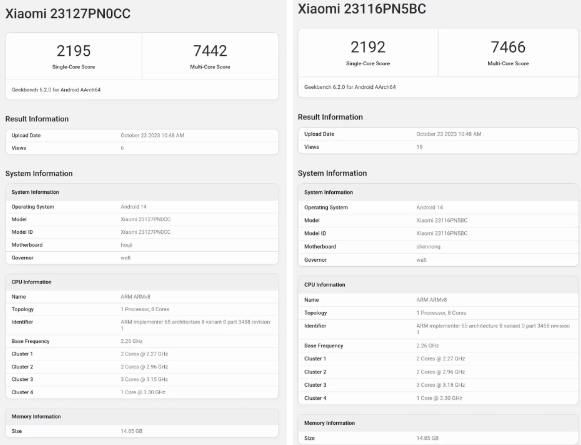Click Android 14 value in right panel
The height and width of the screenshot is (445, 581).
click(x=430, y=207)
